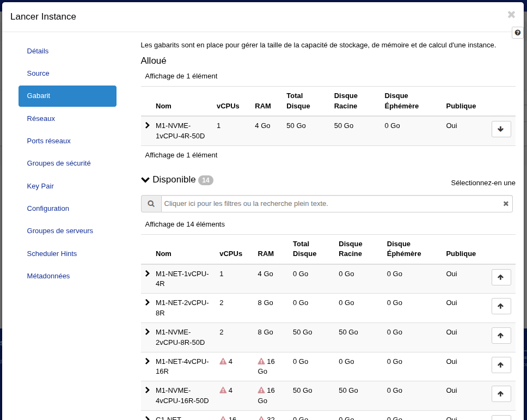Switch to the Source step
Screen dimensions: 527x420
38,74
